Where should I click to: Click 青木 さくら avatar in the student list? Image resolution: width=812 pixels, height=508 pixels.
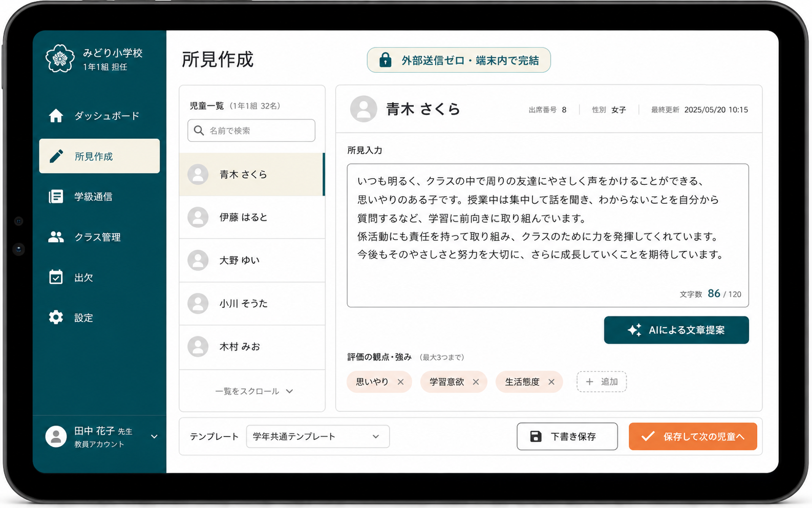point(198,175)
